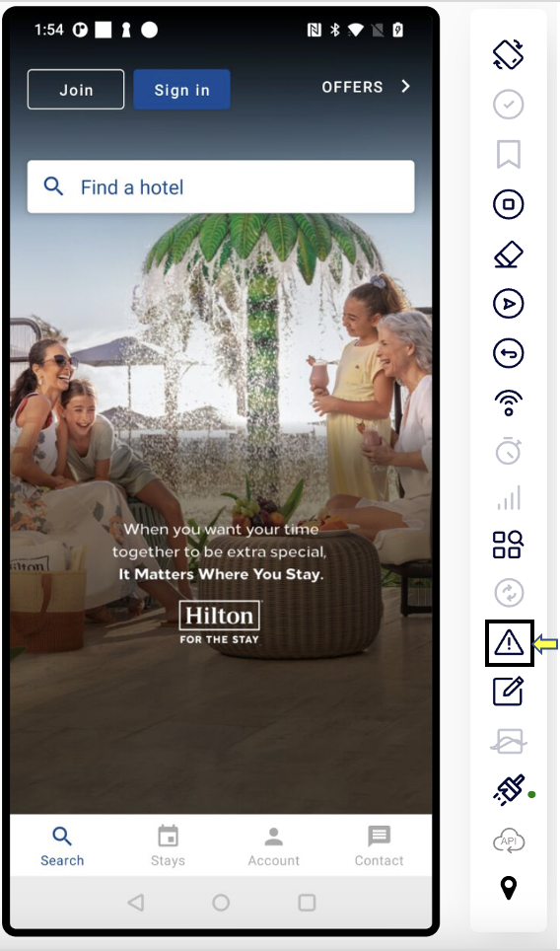Tap the Android home circle button
This screenshot has height=951, width=560.
pyautogui.click(x=221, y=903)
